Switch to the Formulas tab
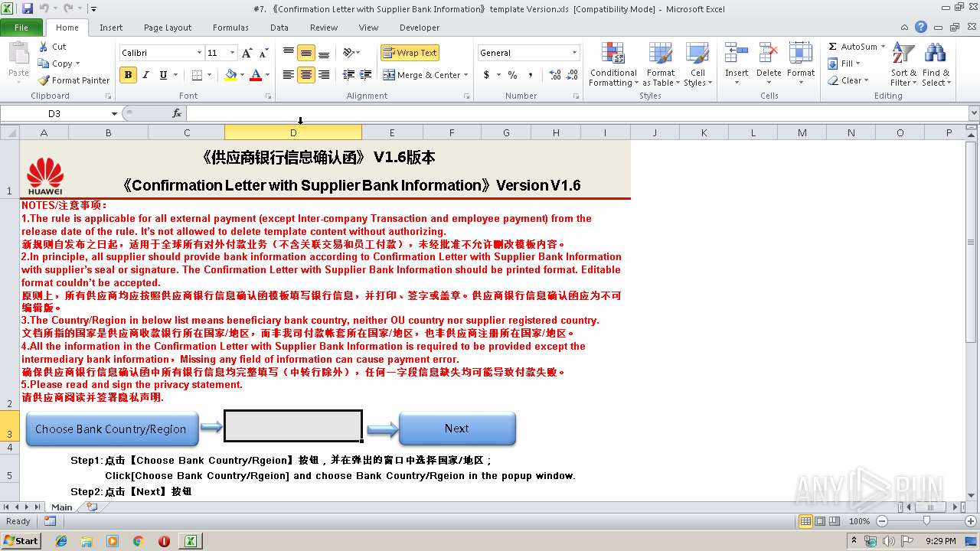Screen dimensions: 980x551 tap(230, 28)
